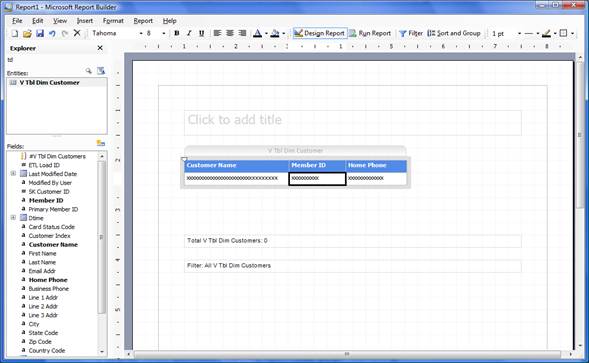Open the View menu
The image size is (589, 363).
pyautogui.click(x=60, y=21)
